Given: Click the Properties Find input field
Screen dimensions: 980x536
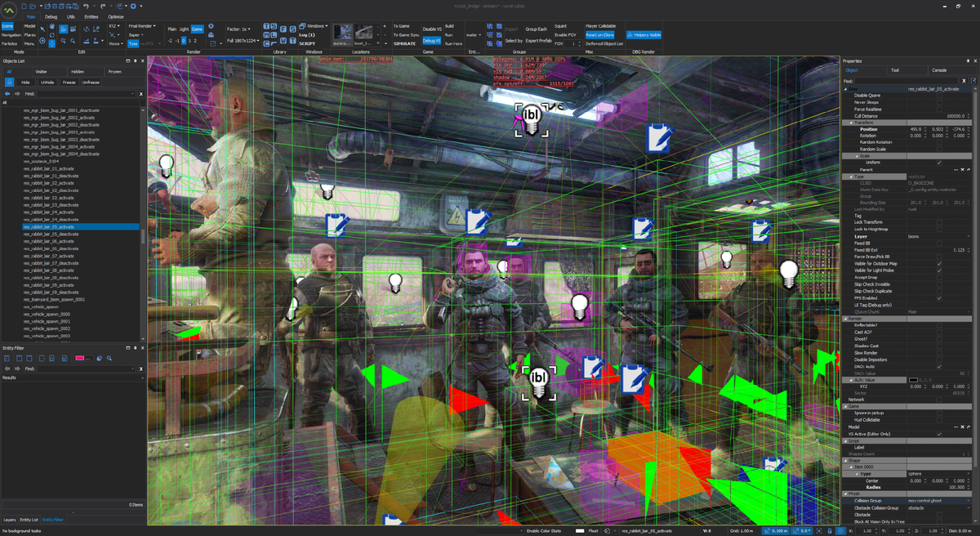Looking at the screenshot, I should click(x=906, y=81).
